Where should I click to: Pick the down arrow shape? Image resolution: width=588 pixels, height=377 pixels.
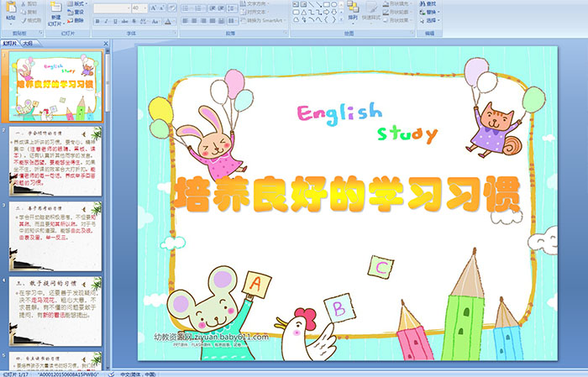[x=334, y=12]
